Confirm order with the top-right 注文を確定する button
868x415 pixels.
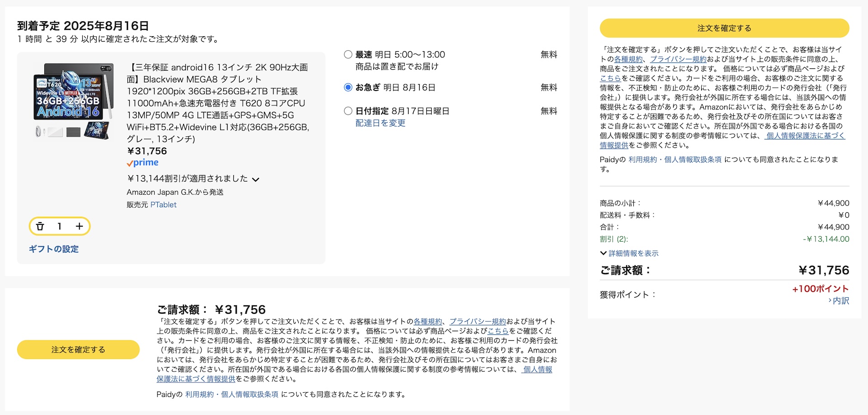coord(724,28)
